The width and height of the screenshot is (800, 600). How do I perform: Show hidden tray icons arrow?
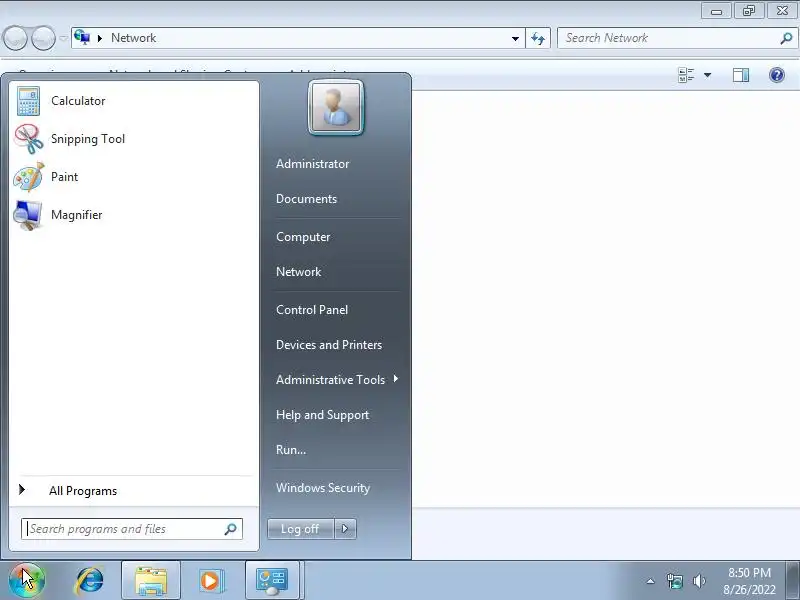651,581
